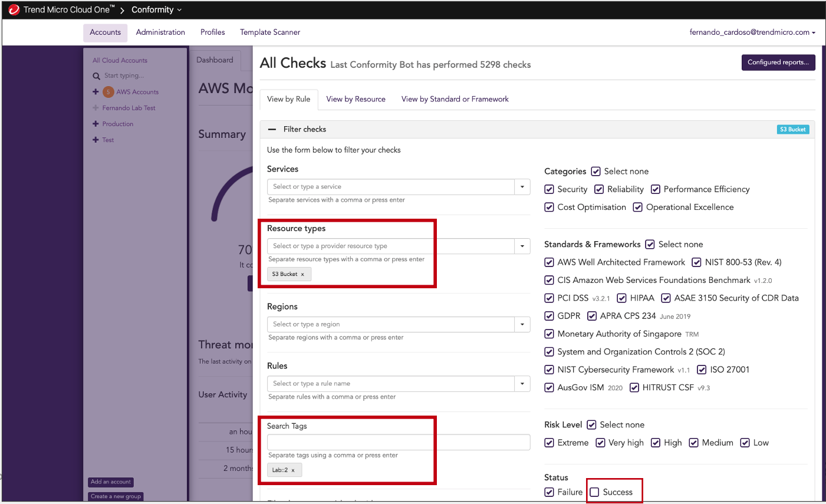826x504 pixels.
Task: Uncheck High risk level
Action: [x=656, y=443]
